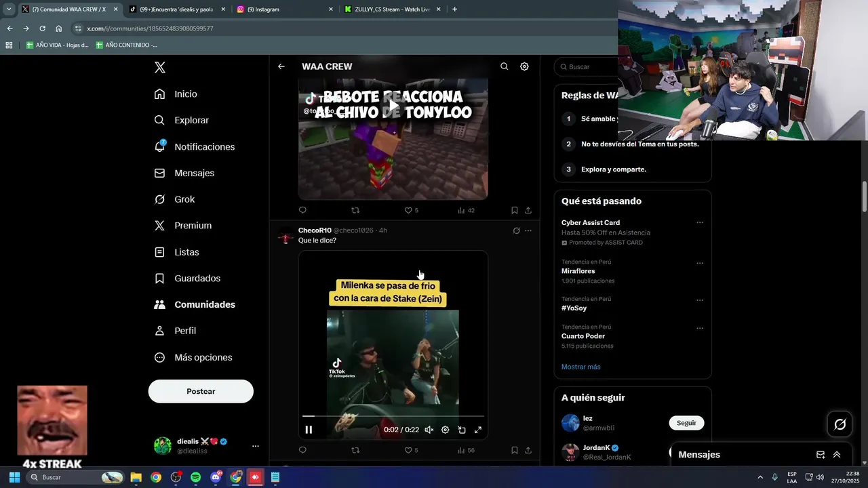Screen dimensions: 868x488
Task: Switch to ZULLYY_CS Stream tab
Action: [x=392, y=9]
